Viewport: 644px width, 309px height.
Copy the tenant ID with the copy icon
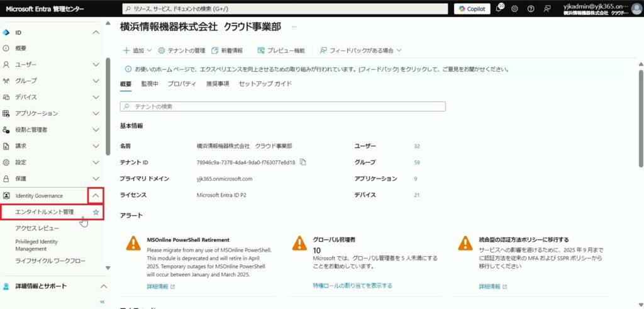303,162
